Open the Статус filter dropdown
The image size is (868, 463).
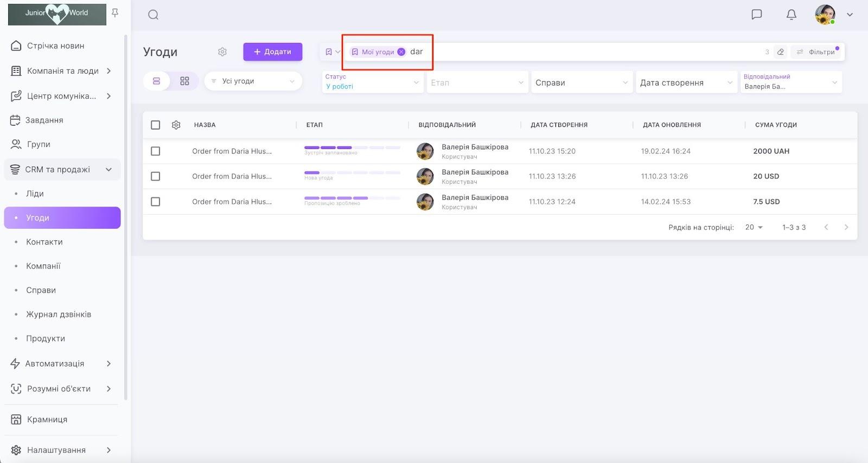coord(372,82)
